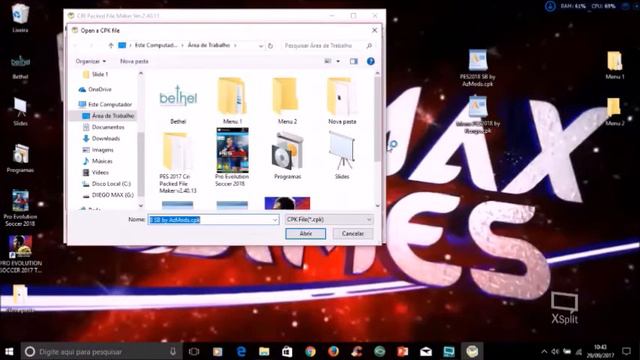The image size is (640, 360).
Task: Open the Lixeira desktop icon
Action: [x=20, y=18]
